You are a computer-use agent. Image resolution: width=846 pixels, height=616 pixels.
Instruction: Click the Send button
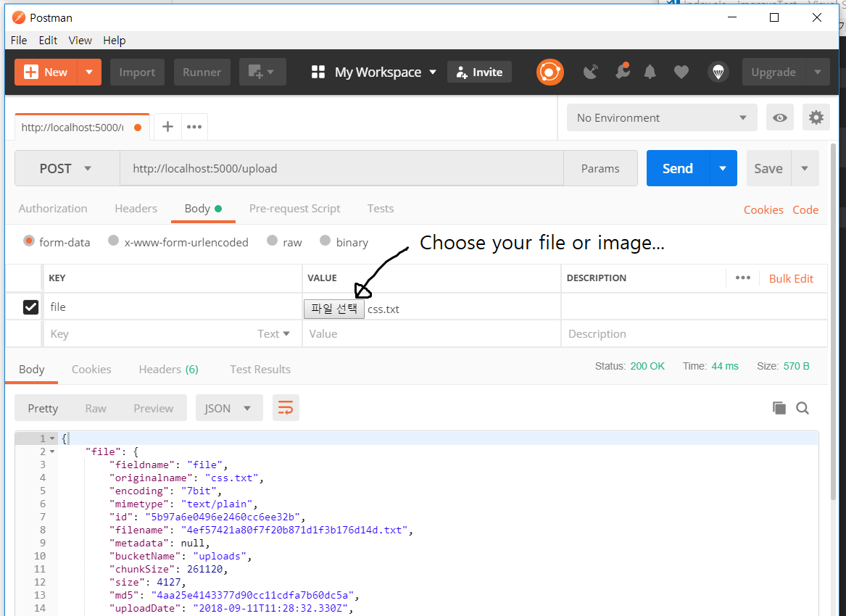pos(678,168)
